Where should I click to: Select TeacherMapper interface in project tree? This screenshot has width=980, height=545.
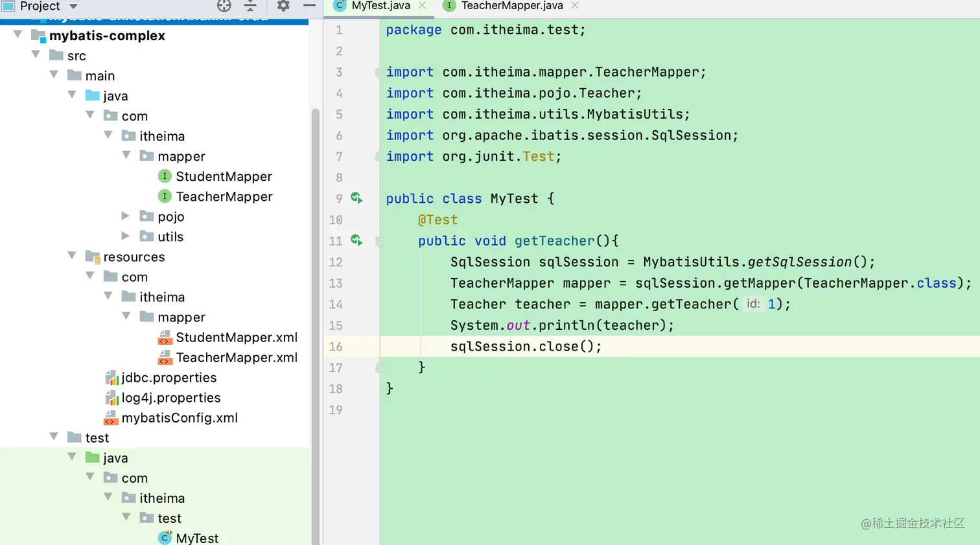224,196
